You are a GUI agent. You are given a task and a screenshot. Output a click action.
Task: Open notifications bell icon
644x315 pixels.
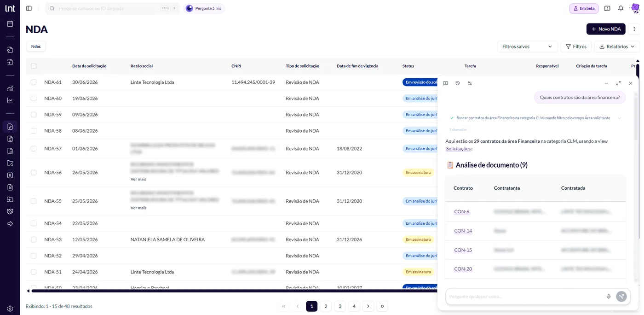coord(621,8)
